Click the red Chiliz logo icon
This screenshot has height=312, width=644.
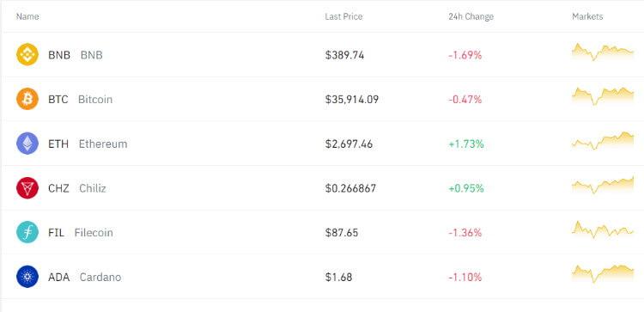tap(27, 188)
